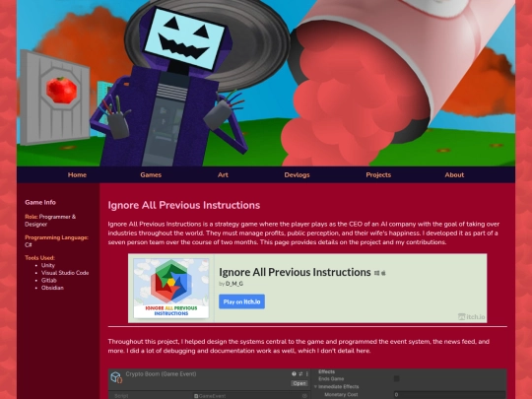This screenshot has height=399, width=532.
Task: Open the Home nav link
Action: click(x=77, y=175)
